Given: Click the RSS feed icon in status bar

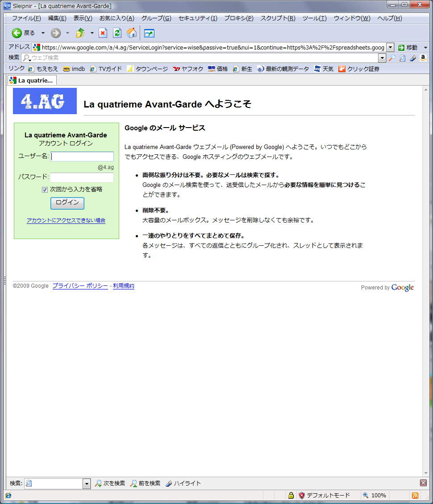Looking at the screenshot, I should click(x=415, y=496).
